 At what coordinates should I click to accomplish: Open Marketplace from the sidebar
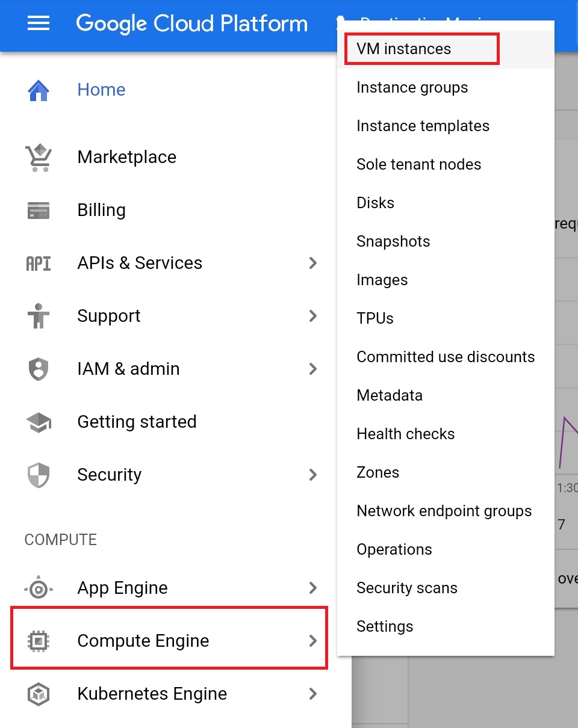point(126,157)
